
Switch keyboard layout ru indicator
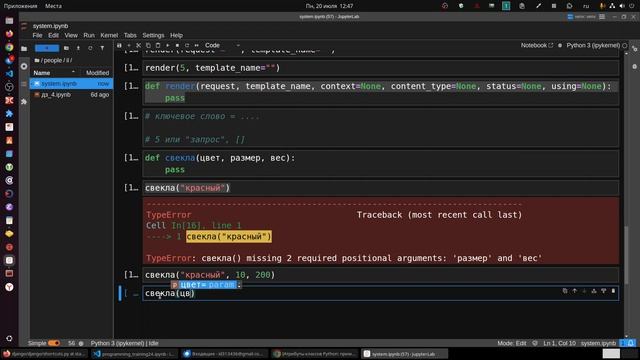click(586, 6)
